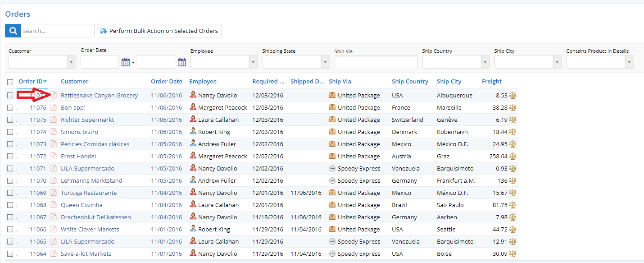Sort by Ship City column header
644x263 pixels.
(x=449, y=81)
